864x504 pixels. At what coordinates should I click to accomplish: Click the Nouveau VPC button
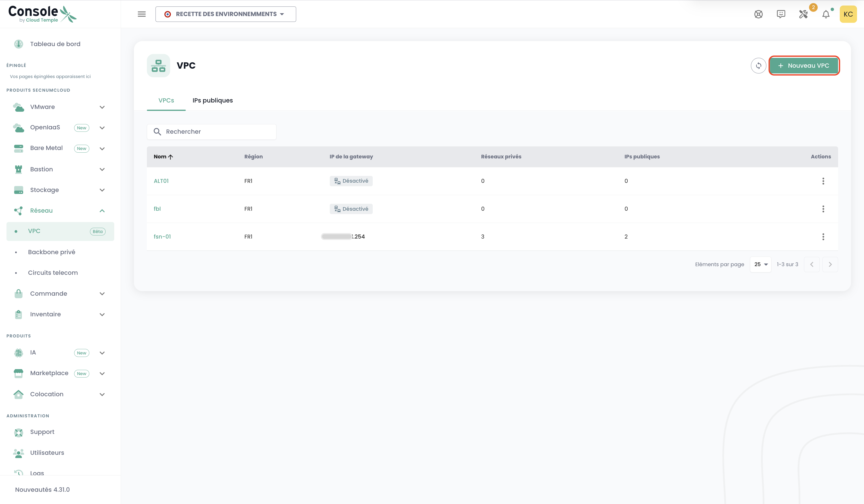click(804, 66)
